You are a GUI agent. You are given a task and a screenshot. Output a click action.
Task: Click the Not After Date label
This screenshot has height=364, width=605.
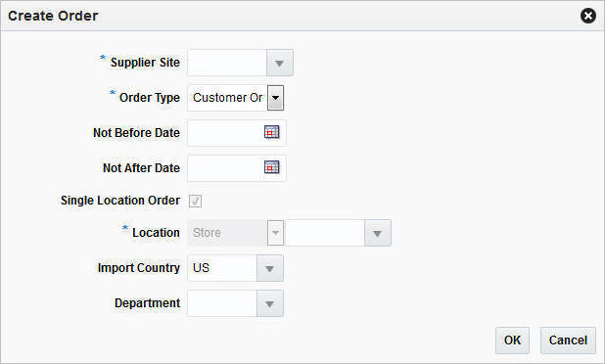(141, 168)
